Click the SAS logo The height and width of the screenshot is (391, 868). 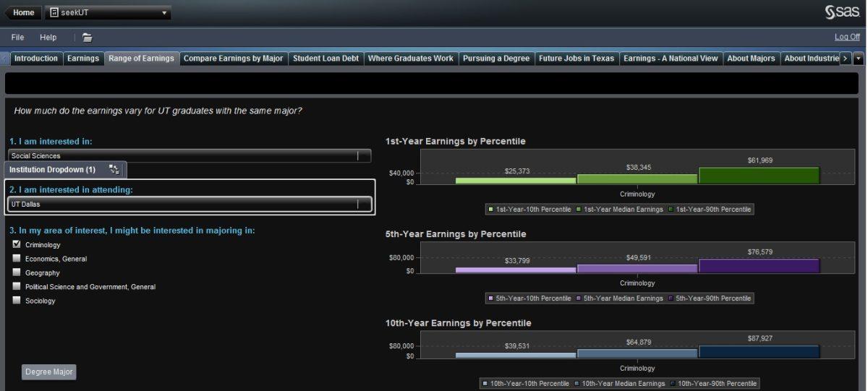tap(842, 12)
